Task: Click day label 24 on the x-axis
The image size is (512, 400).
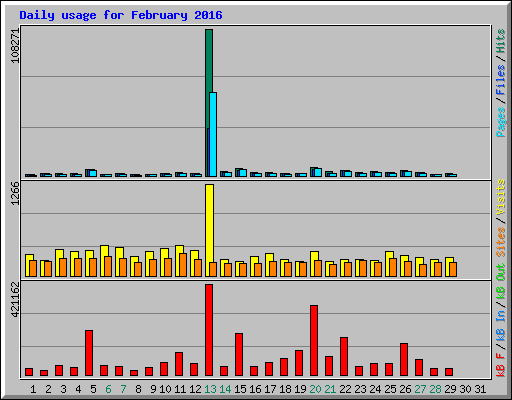Action: coord(375,389)
